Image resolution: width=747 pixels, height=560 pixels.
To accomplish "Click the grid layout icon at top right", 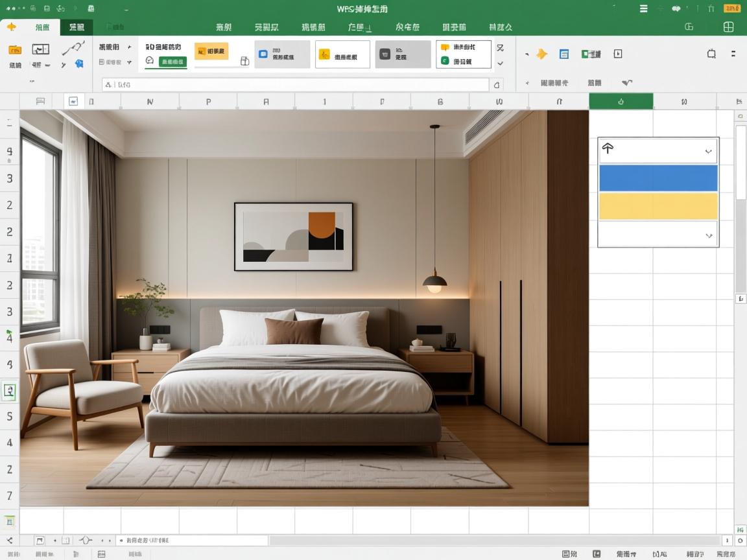I will [728, 27].
